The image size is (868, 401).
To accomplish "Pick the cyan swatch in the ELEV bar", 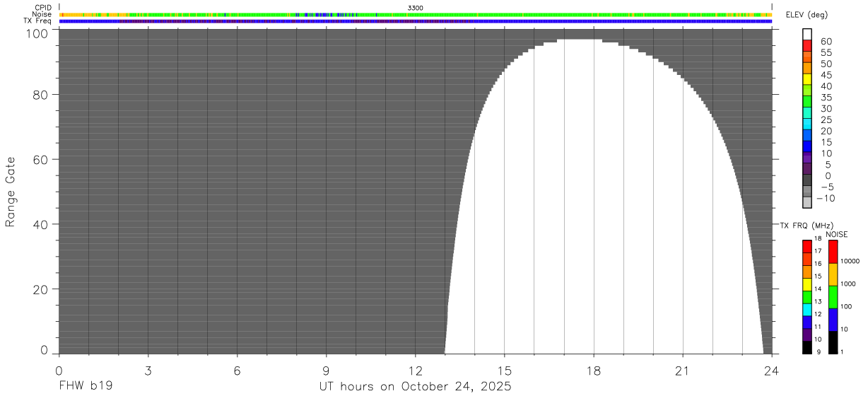I will click(807, 124).
